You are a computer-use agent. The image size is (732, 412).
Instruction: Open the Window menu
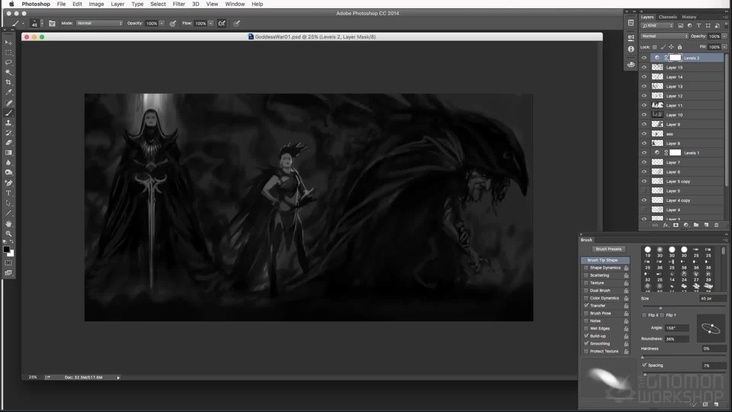(235, 4)
